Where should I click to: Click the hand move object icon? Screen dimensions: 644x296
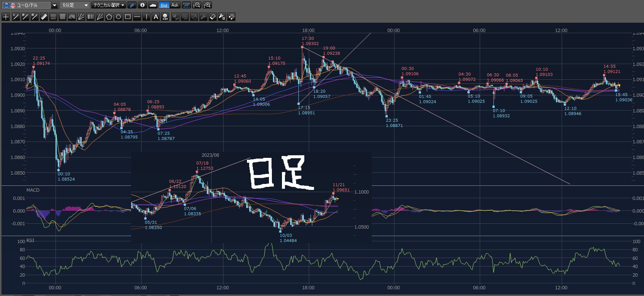click(194, 17)
